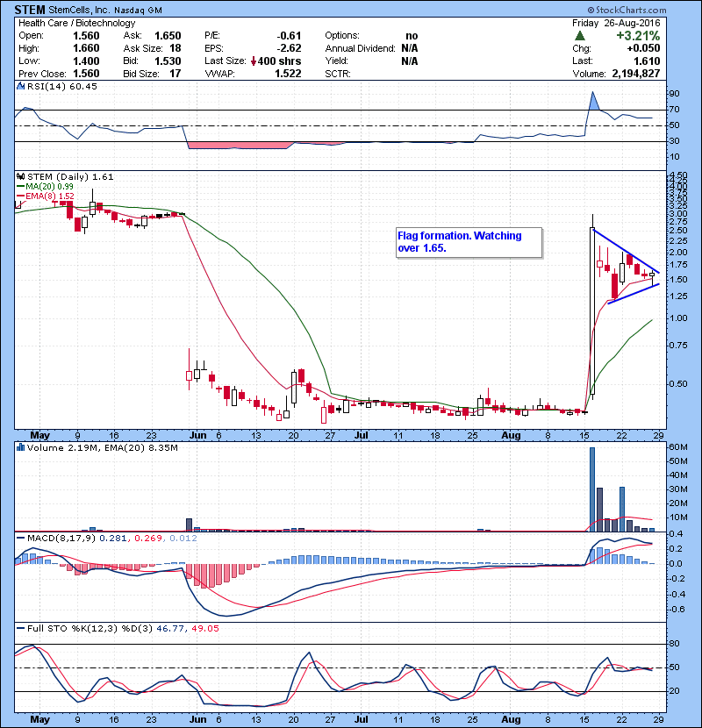
Task: Click the Prev Close value 1.560
Action: pyautogui.click(x=86, y=74)
